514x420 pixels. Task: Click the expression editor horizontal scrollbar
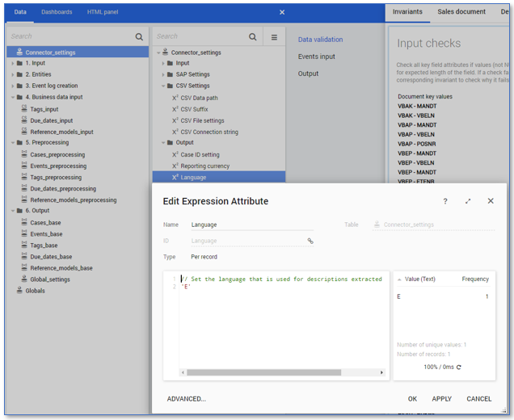[264, 372]
